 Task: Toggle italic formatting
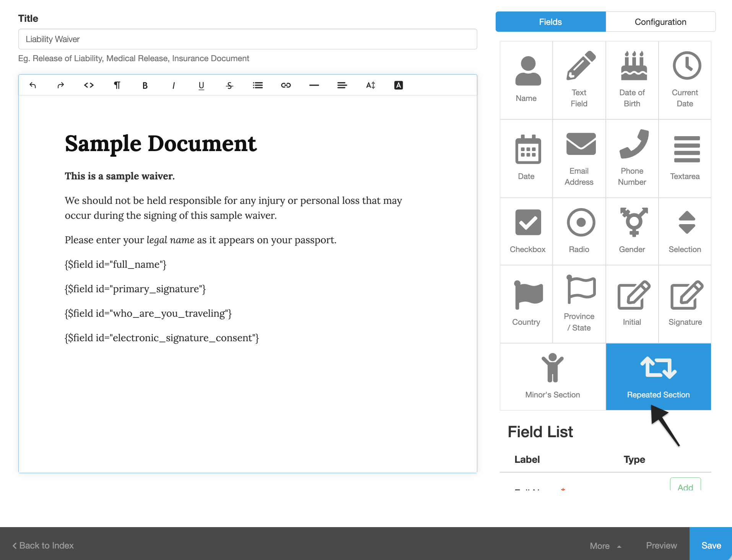(173, 85)
